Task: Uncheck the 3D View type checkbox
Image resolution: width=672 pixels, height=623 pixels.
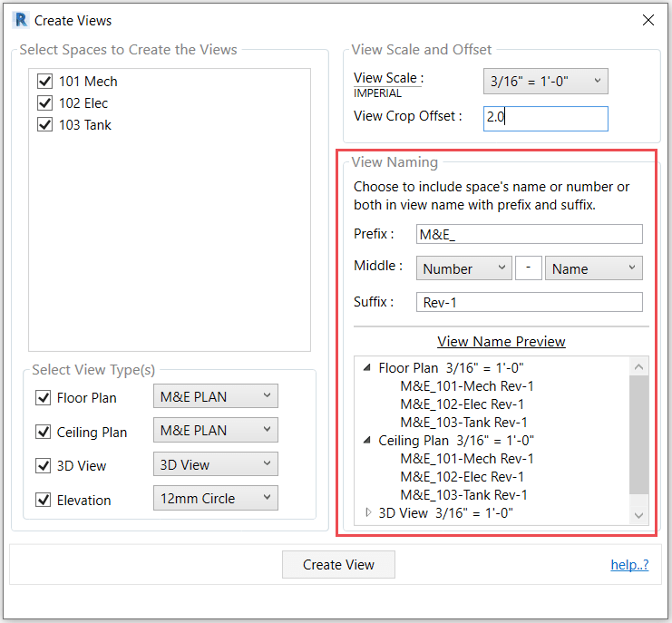Action: point(43,466)
